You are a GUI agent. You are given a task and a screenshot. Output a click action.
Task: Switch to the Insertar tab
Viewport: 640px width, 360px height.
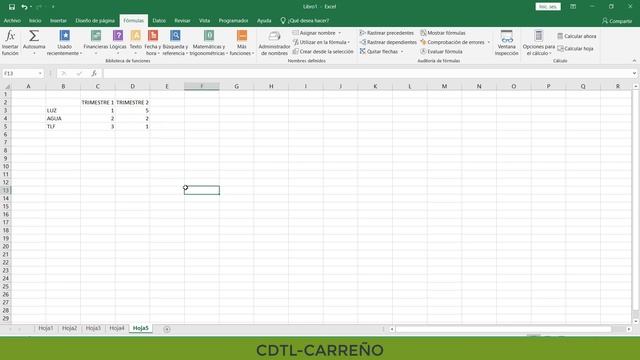pyautogui.click(x=58, y=20)
